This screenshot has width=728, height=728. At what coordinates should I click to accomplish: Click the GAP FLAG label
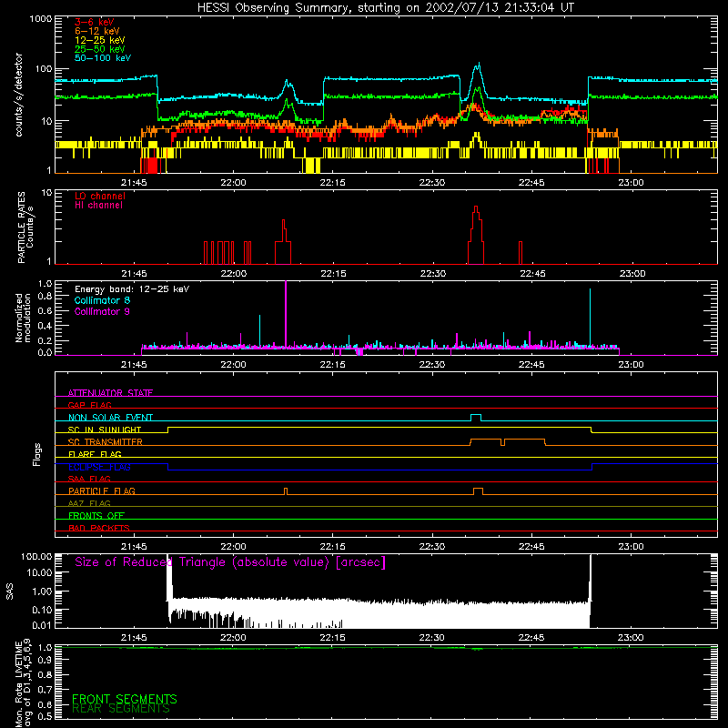point(89,405)
